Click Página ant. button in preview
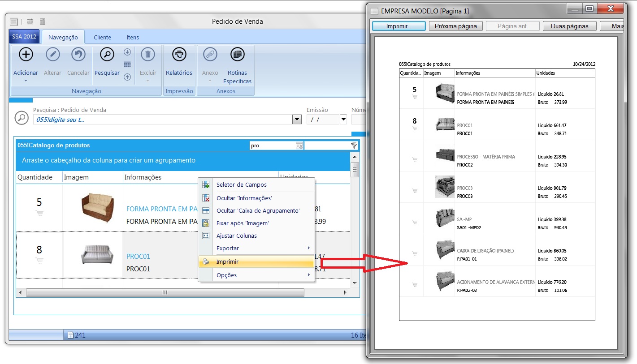 pos(512,26)
